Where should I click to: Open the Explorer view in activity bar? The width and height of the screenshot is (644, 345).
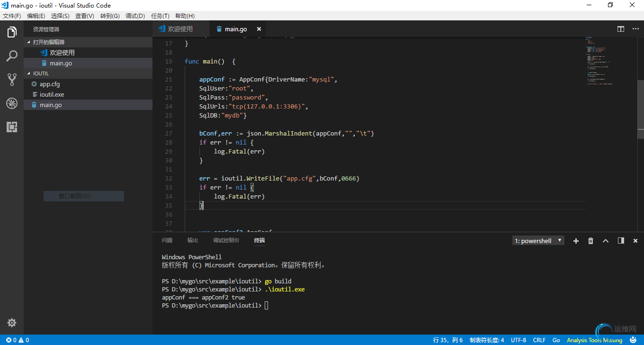click(x=12, y=32)
